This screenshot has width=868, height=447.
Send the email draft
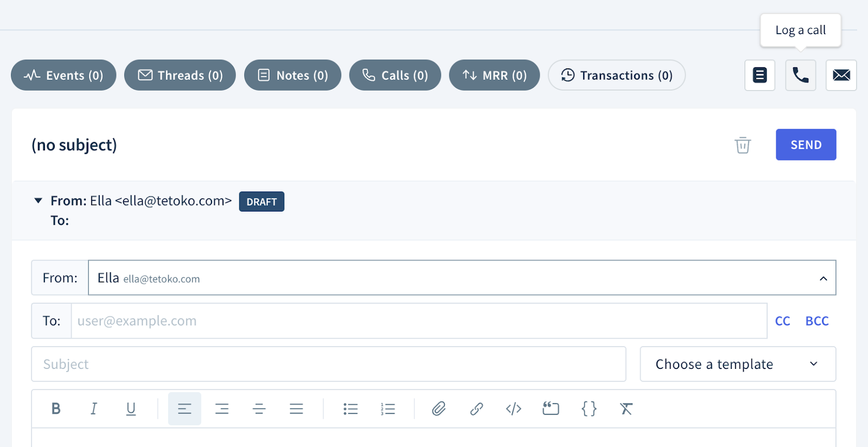pyautogui.click(x=806, y=145)
